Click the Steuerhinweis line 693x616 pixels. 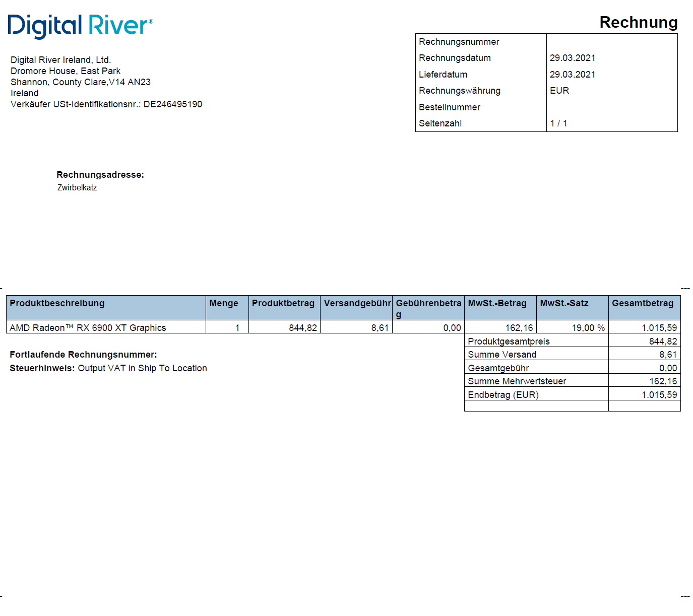coord(108,368)
